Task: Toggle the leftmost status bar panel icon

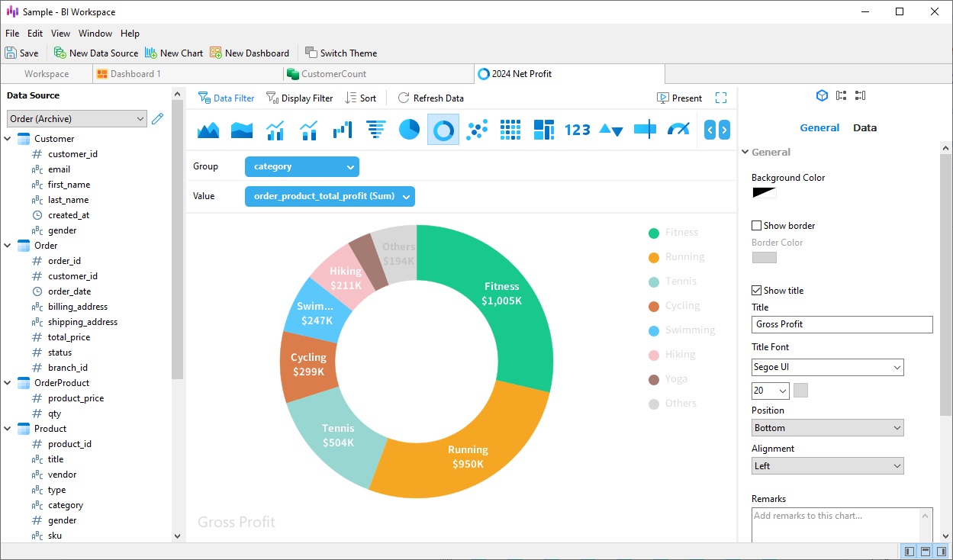Action: [909, 552]
